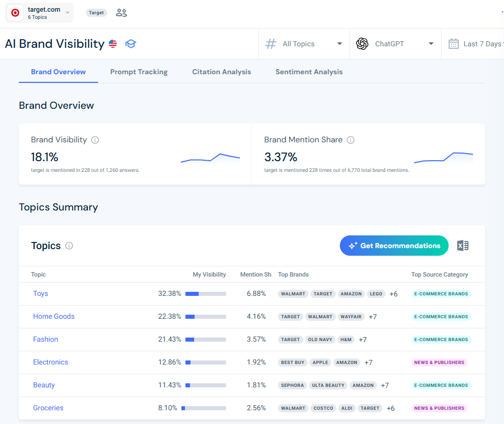Image resolution: width=504 pixels, height=424 pixels.
Task: Switch to Brand Overview tab
Action: coord(58,72)
